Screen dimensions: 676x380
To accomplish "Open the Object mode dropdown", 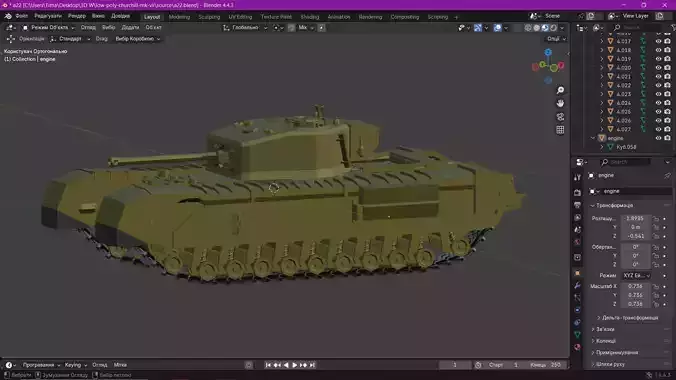I will tap(48, 28).
